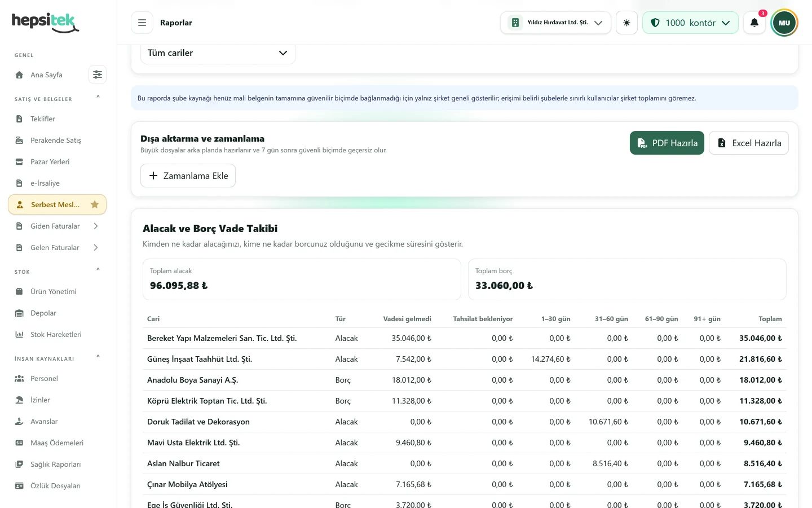
Task: Click the Toplam alacak summary card
Action: pos(302,279)
